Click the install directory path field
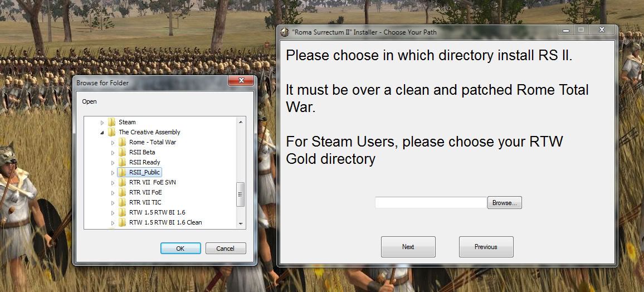644x292 pixels. (x=431, y=202)
